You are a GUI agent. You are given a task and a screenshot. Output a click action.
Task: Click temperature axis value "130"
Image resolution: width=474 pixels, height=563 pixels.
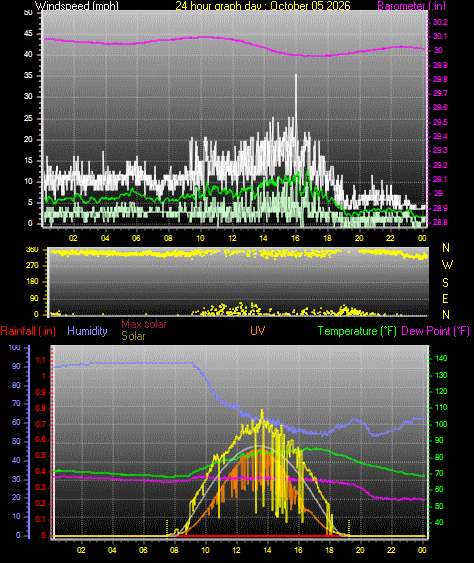click(x=441, y=375)
